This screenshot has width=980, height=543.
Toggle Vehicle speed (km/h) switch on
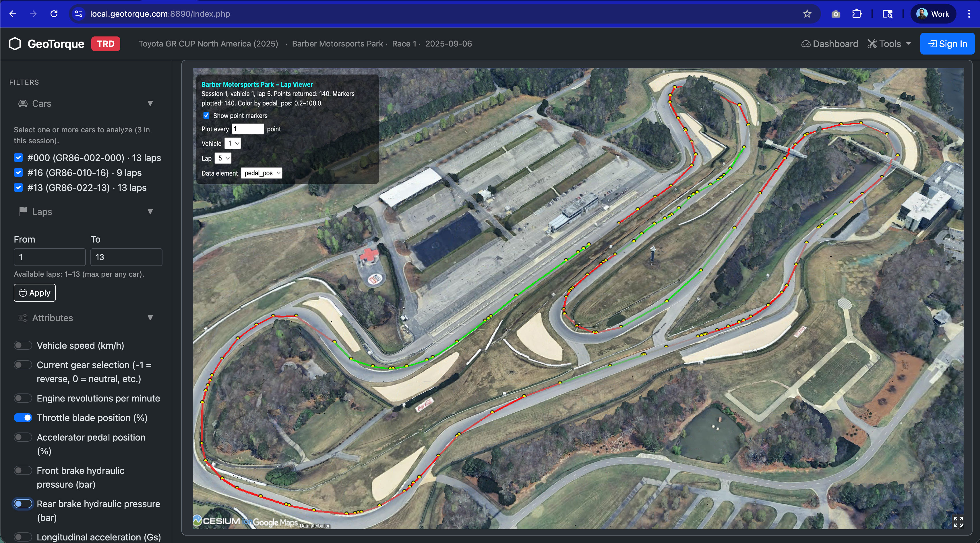tap(23, 345)
